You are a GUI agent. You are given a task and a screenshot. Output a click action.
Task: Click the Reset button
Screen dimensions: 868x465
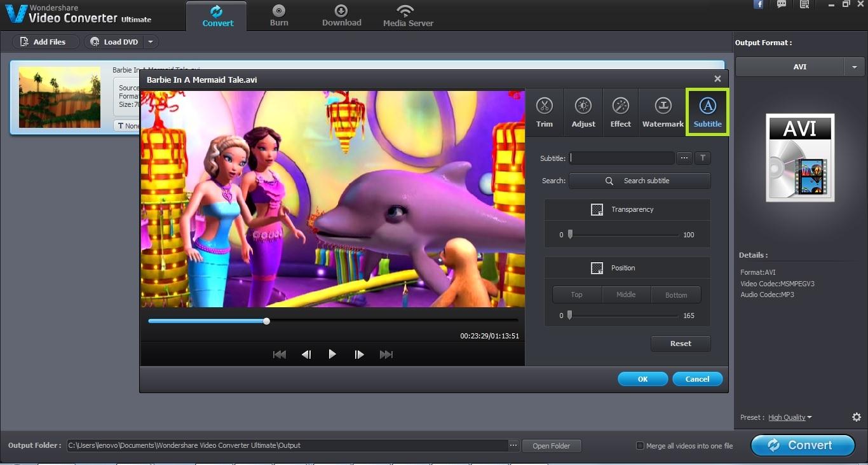pos(681,344)
